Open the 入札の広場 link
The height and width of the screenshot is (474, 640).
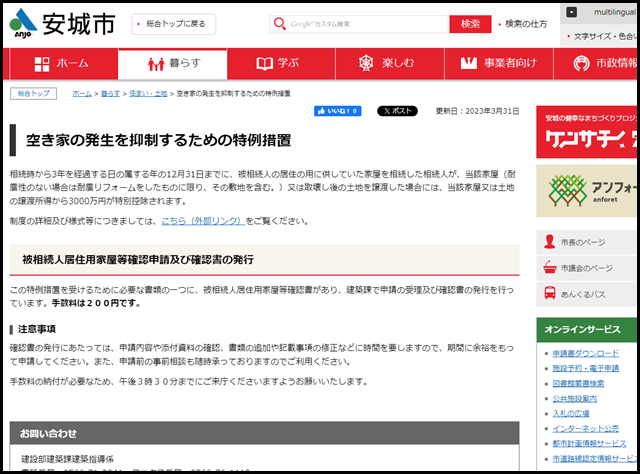[571, 414]
